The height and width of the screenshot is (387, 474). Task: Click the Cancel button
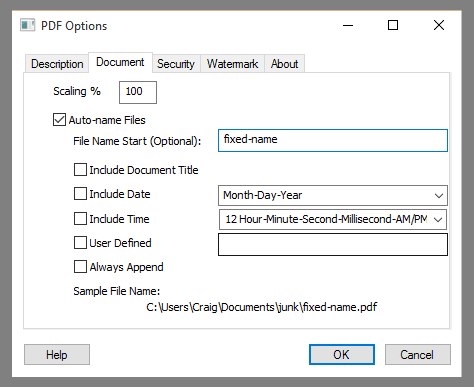pyautogui.click(x=418, y=354)
